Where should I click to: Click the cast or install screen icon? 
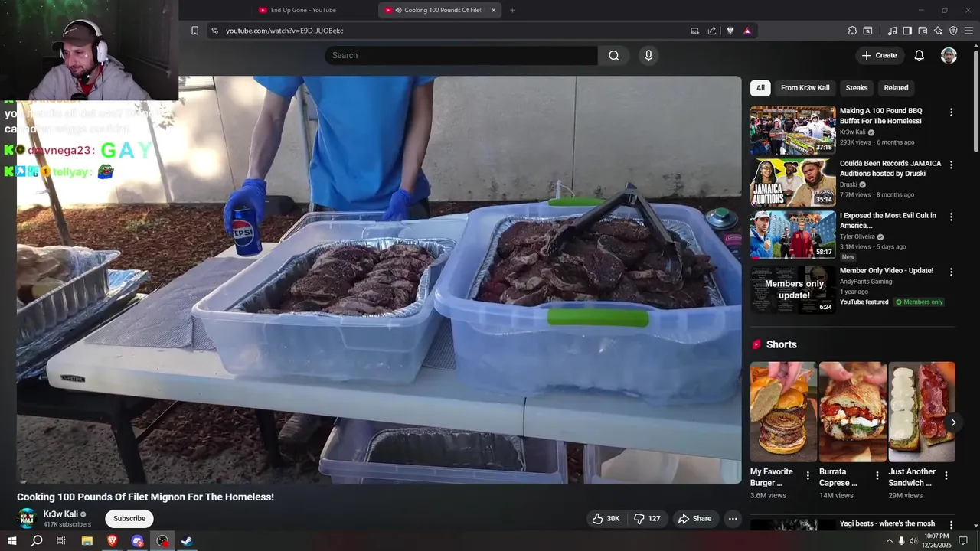pyautogui.click(x=694, y=31)
